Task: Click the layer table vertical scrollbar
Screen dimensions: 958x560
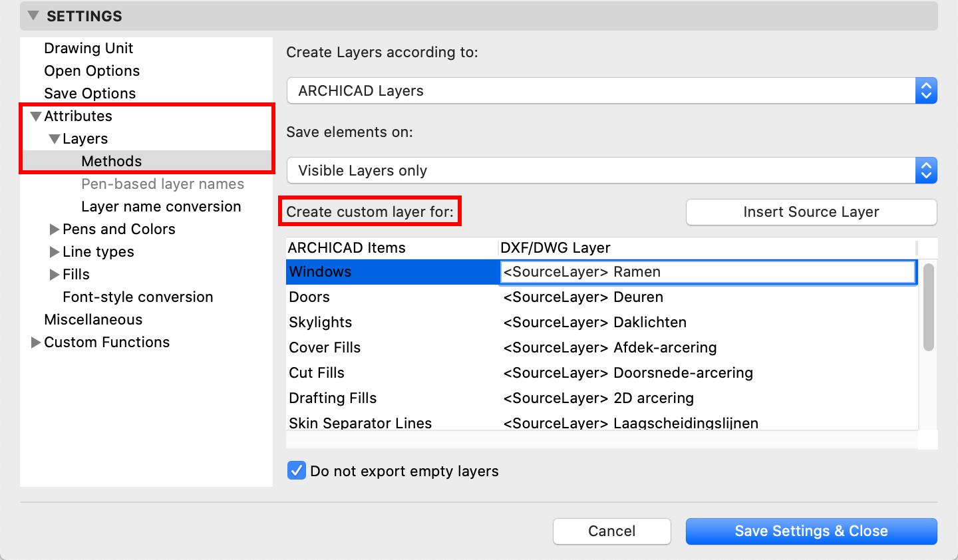Action: coord(929,307)
